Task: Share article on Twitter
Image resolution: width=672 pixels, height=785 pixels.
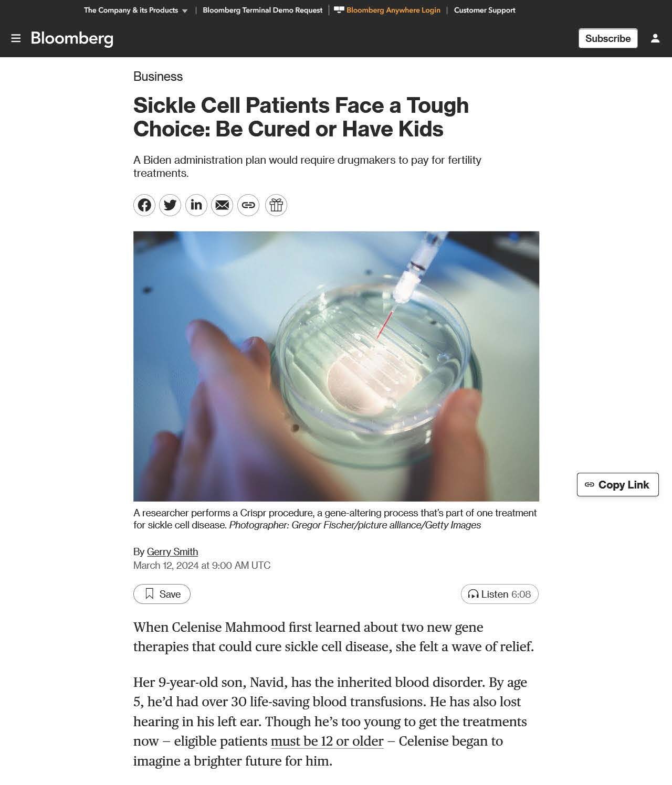Action: 170,205
